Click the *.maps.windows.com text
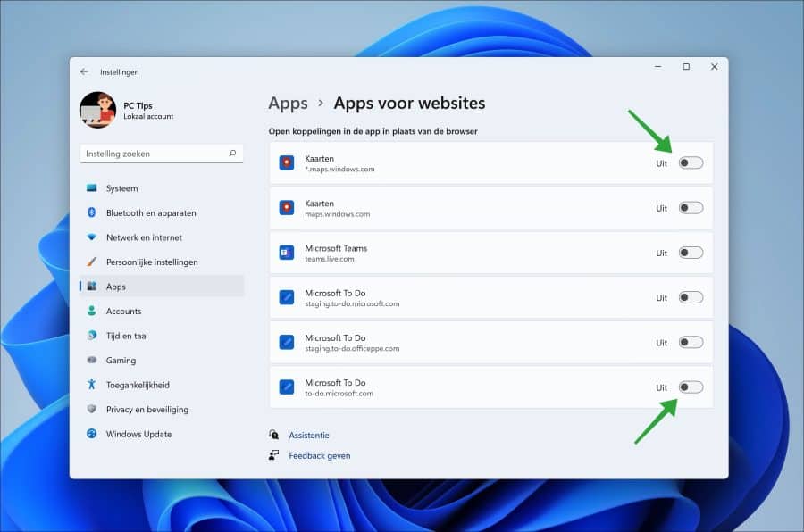804x532 pixels. pyautogui.click(x=339, y=169)
